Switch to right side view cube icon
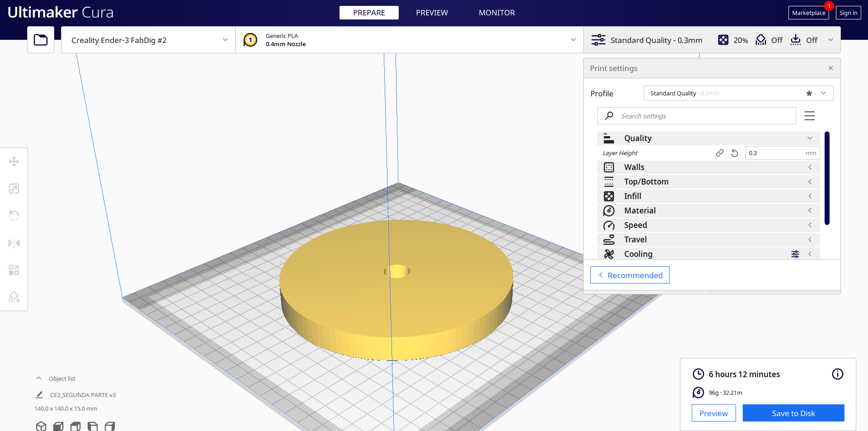Screen dimensions: 868x431 click(x=110, y=426)
